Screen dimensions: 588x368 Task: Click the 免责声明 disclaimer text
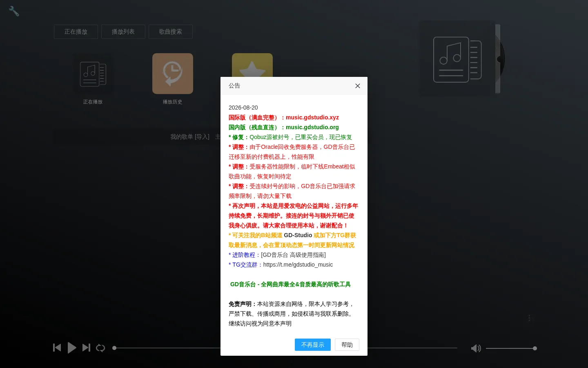tap(292, 314)
